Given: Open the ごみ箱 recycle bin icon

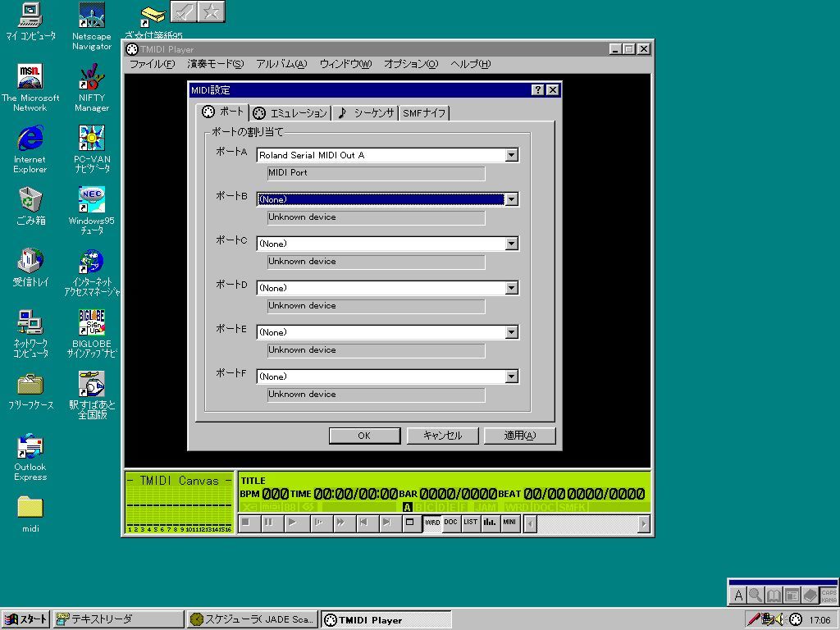Looking at the screenshot, I should tap(30, 206).
